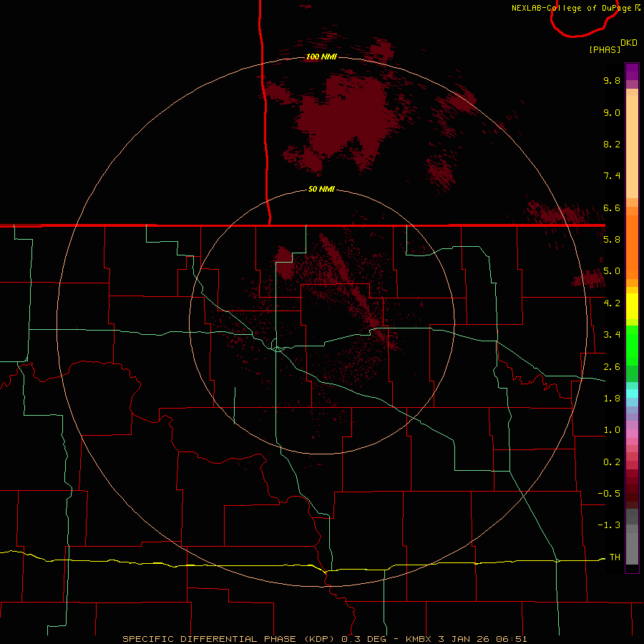Click the DKD unit label above the scale

629,43
